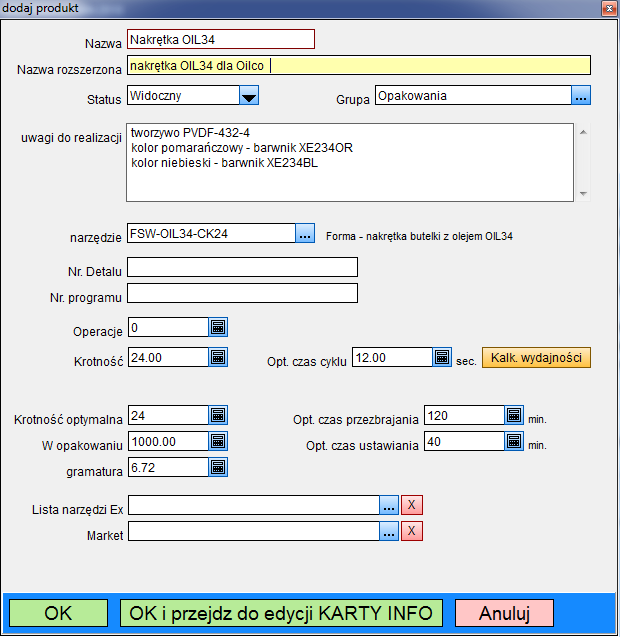Click the Nazwa input field
The image size is (620, 637).
(x=221, y=39)
